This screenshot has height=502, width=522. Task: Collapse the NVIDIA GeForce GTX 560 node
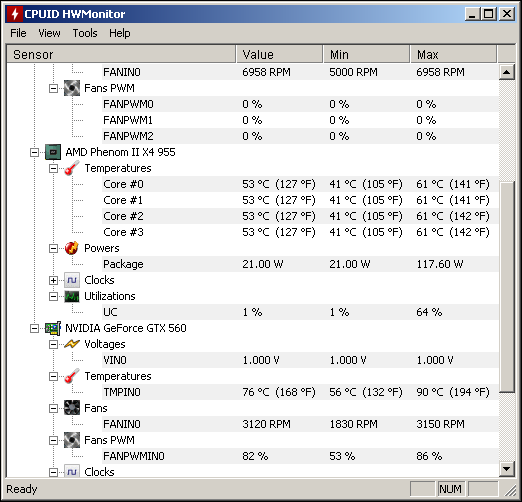pos(34,329)
